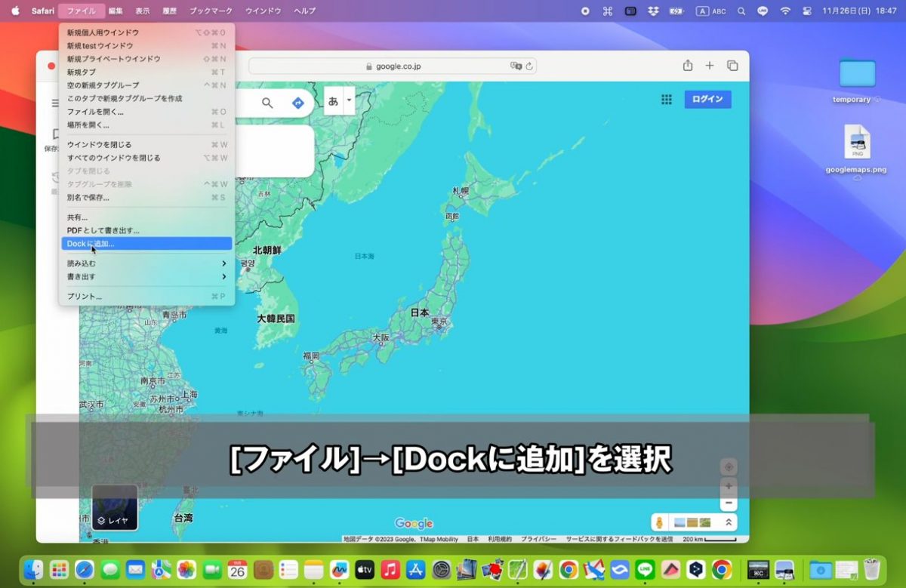Show Safari tab overview
Viewport: 906px width, 588px height.
click(732, 66)
